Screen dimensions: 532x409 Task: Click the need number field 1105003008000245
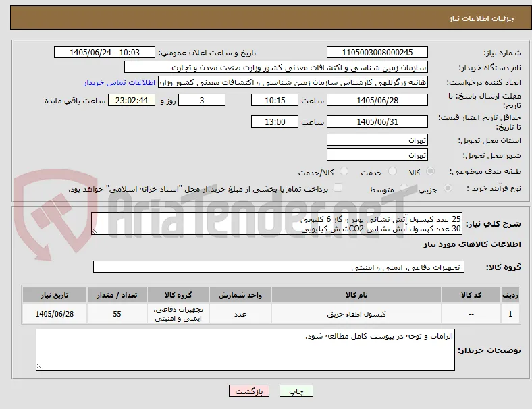coord(377,52)
